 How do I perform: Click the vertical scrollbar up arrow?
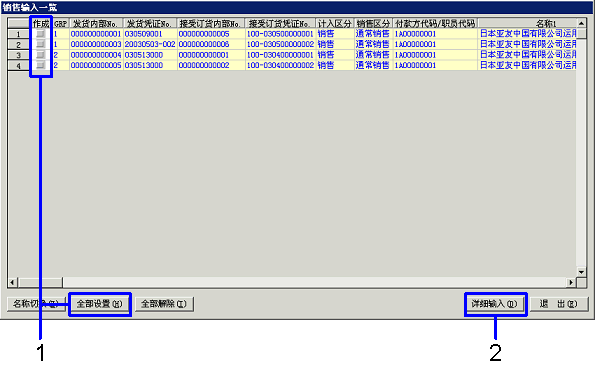tap(581, 23)
